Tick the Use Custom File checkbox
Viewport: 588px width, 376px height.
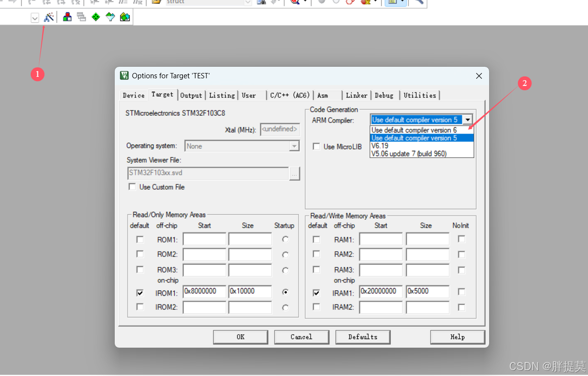click(x=132, y=187)
